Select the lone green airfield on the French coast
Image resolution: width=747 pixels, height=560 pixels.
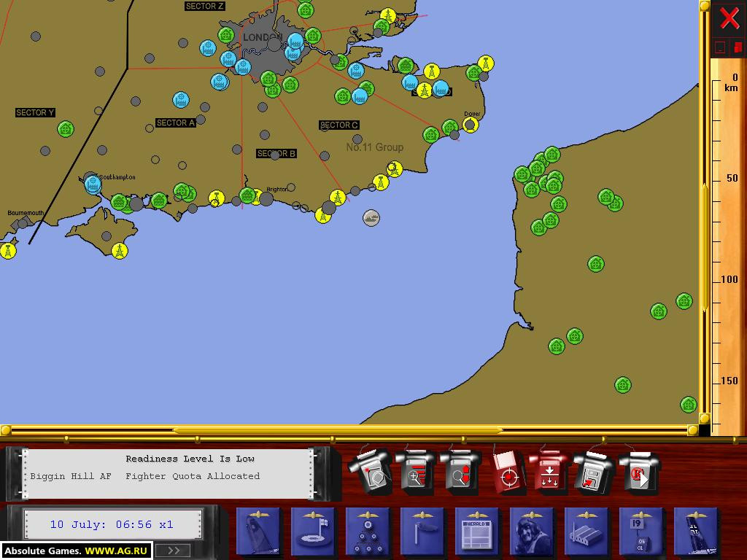(596, 263)
